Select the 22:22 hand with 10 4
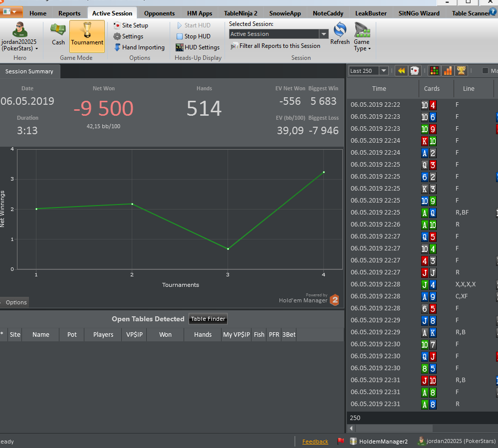 point(422,105)
